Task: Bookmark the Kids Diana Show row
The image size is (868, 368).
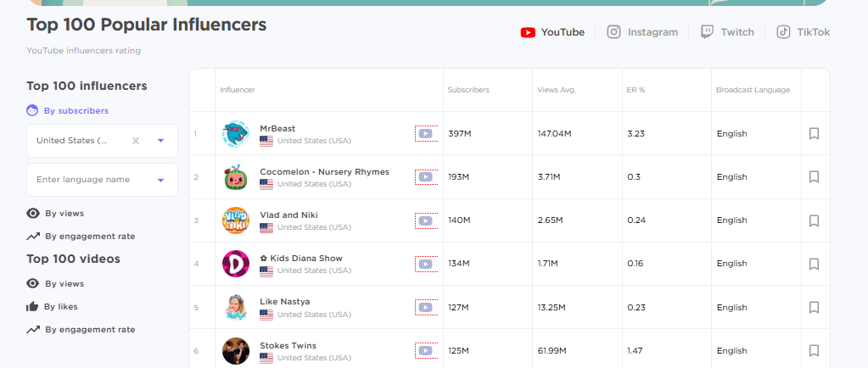Action: [814, 264]
